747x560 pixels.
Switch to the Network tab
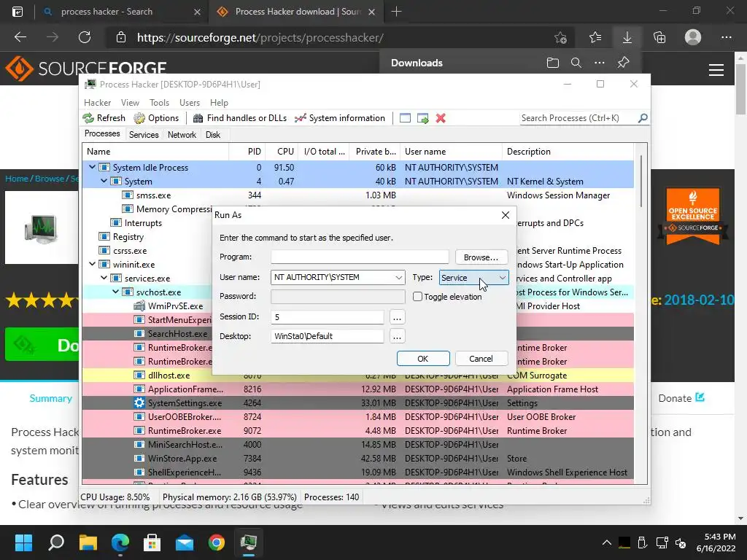coord(182,135)
